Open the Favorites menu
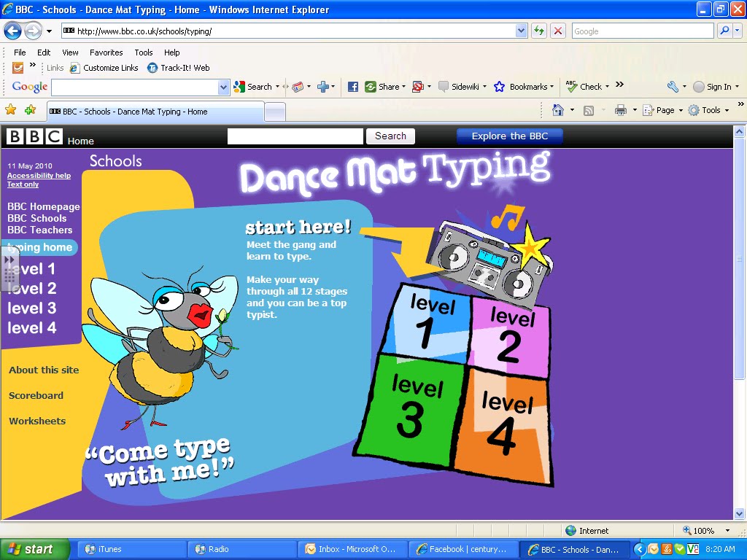The image size is (747, 560). tap(107, 52)
